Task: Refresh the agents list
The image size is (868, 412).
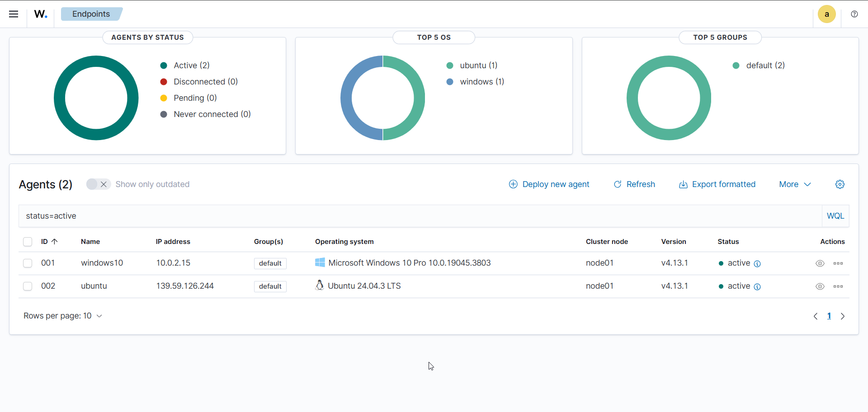Action: point(634,184)
